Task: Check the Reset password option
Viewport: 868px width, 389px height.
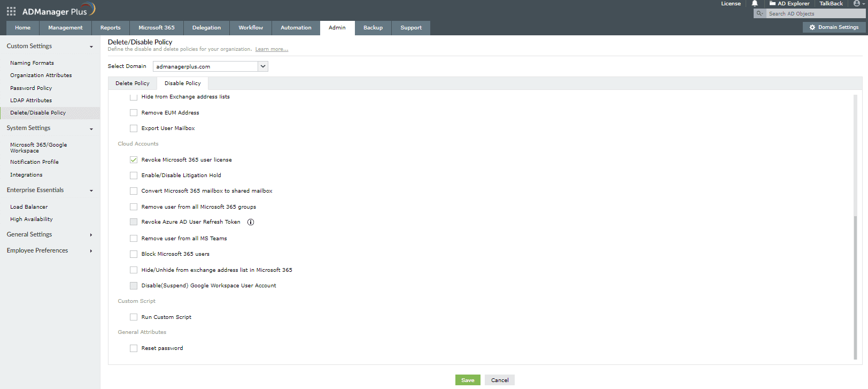Action: coord(134,348)
